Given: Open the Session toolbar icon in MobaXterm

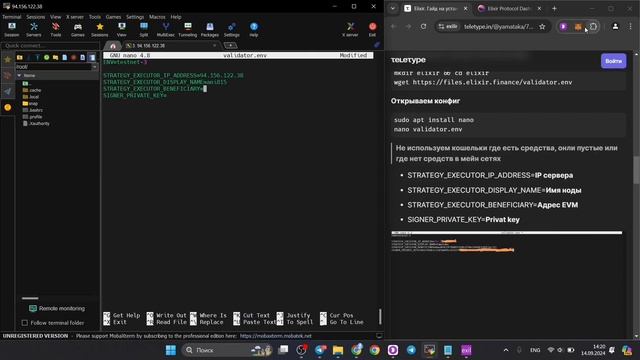Looking at the screenshot, I should [x=12, y=30].
